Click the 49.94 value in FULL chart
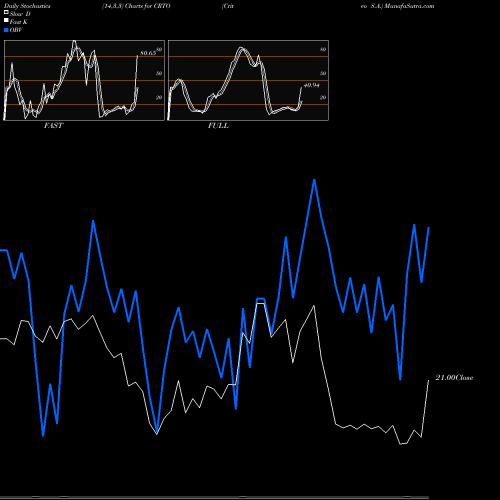This screenshot has width=500, height=500. (x=311, y=85)
